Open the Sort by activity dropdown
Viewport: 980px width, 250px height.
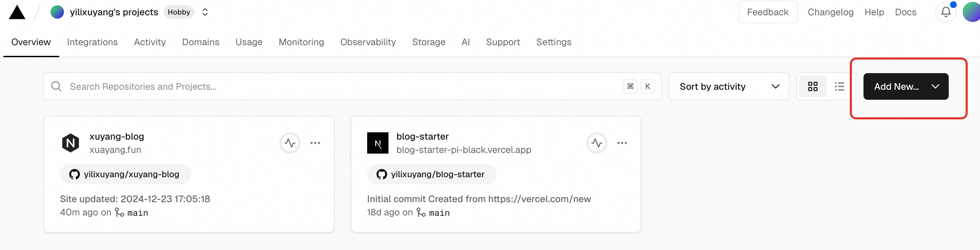[729, 87]
